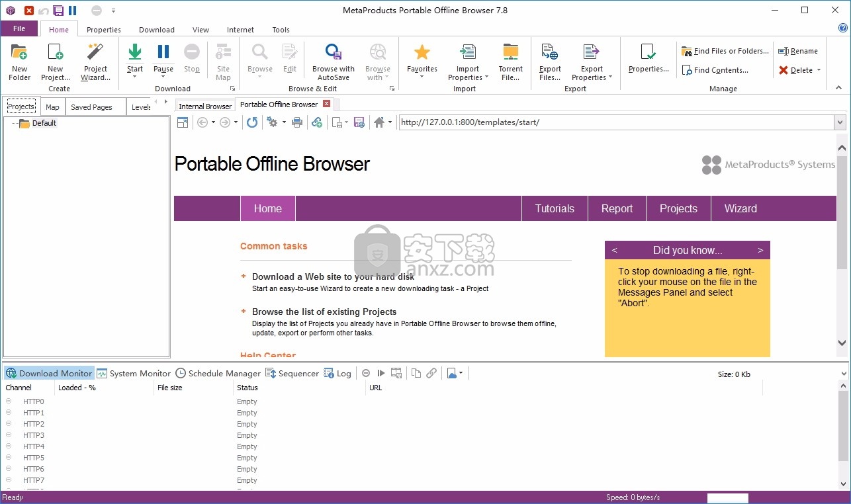Open the Log panel

pos(337,373)
